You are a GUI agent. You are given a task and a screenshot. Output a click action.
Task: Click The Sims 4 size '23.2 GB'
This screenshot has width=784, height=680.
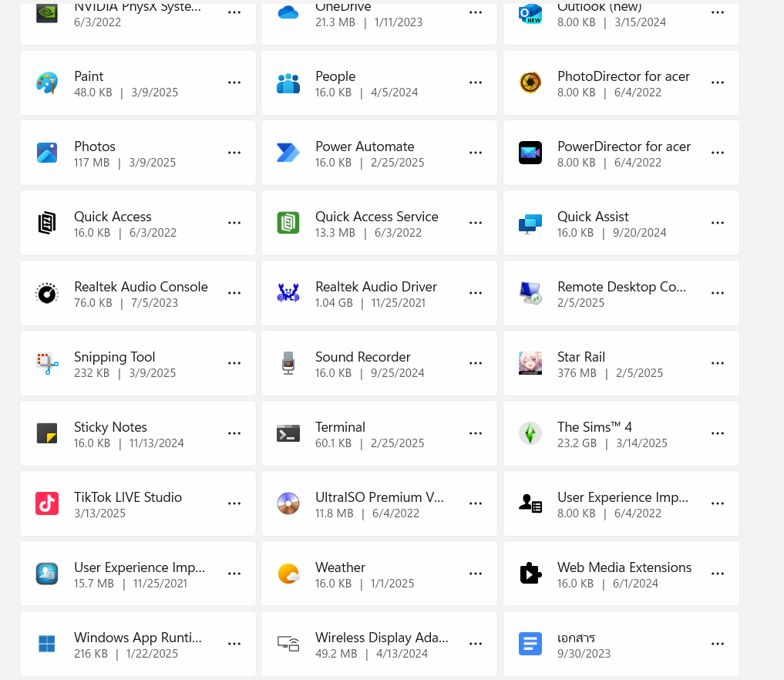[x=577, y=443]
